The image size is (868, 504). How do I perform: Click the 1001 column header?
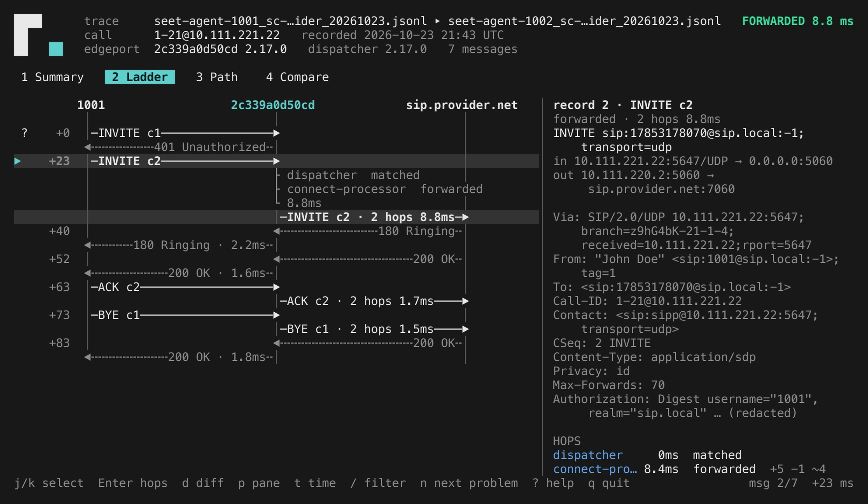(x=91, y=105)
